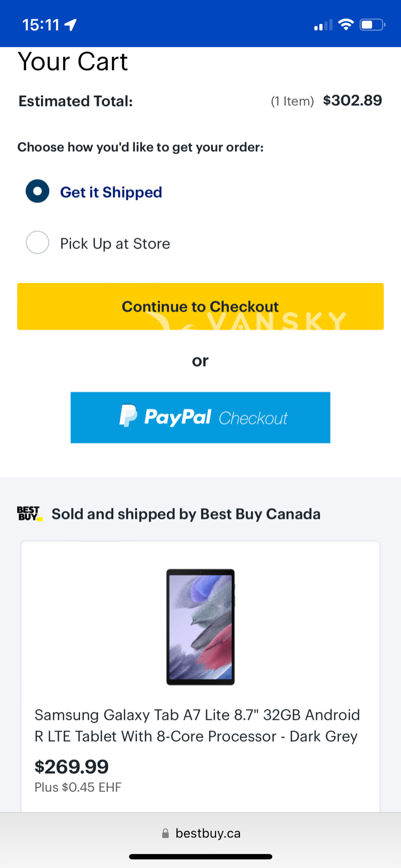Viewport: 401px width, 868px height.
Task: Pay using the PayPal Checkout button
Action: click(x=200, y=417)
